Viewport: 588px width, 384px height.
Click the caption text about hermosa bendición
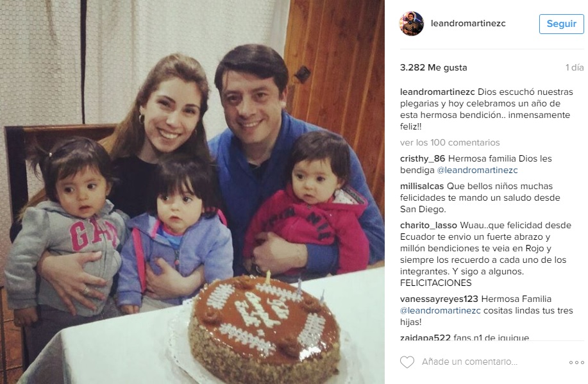click(485, 109)
